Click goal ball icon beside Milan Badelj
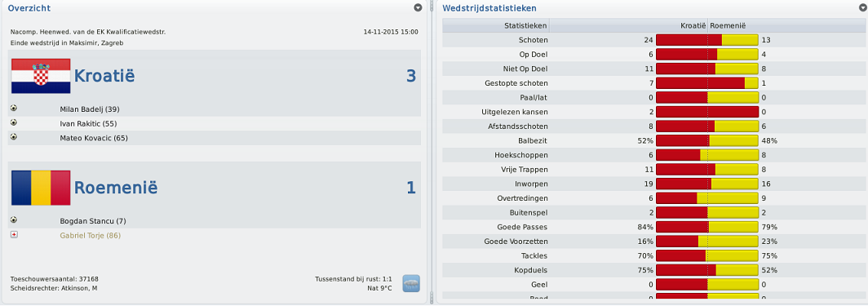 pos(14,109)
